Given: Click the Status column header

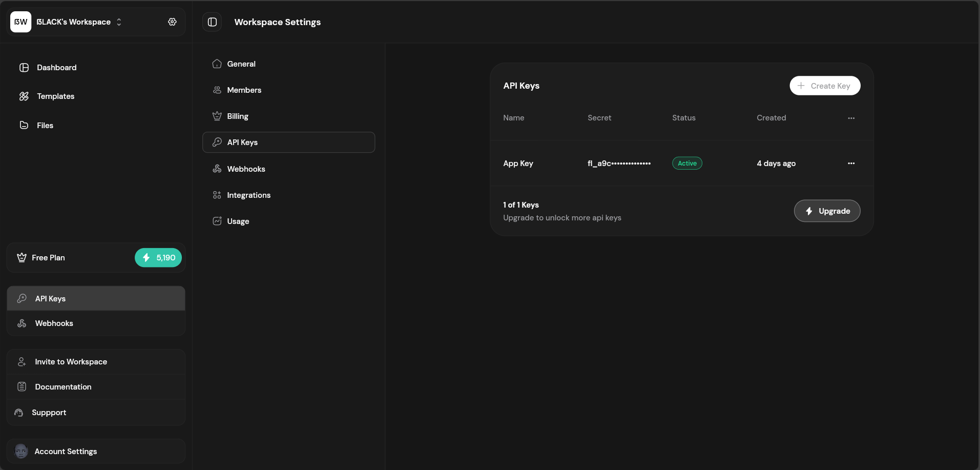Looking at the screenshot, I should tap(684, 118).
